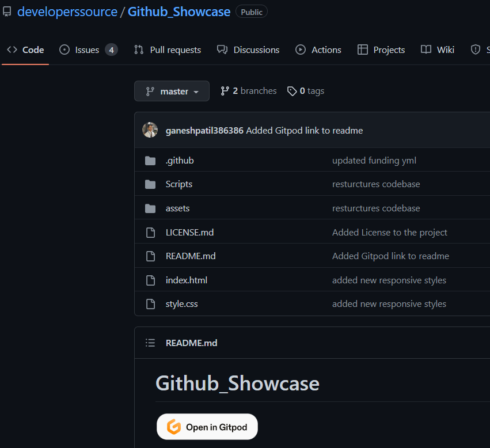This screenshot has height=448, width=490.
Task: Click the repository bookmark icon beside developerssource
Action: 7,12
